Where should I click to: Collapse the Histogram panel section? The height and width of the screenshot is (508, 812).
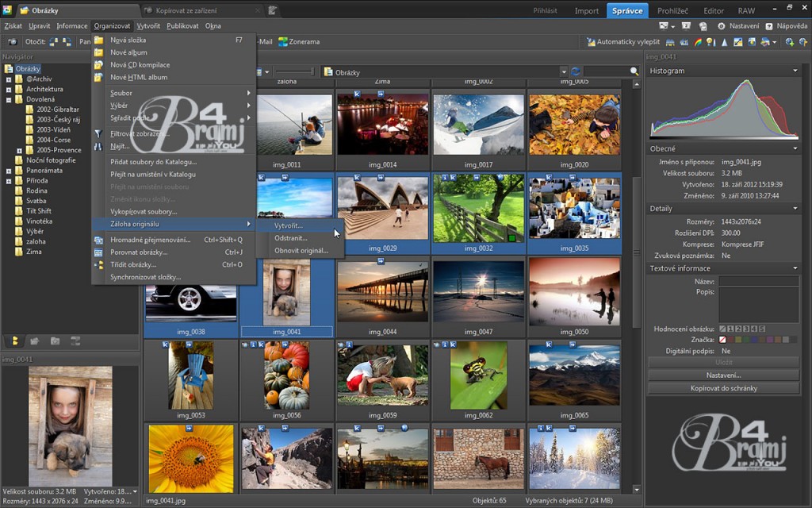tap(795, 71)
